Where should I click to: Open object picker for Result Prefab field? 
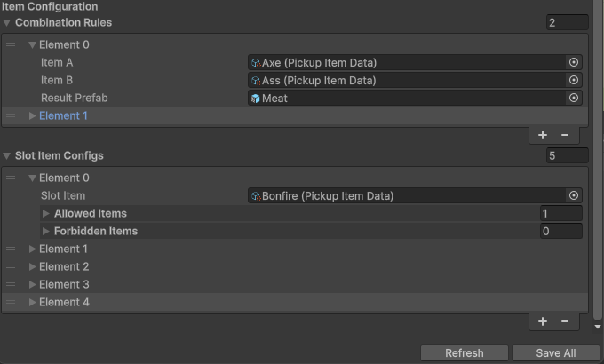[573, 98]
